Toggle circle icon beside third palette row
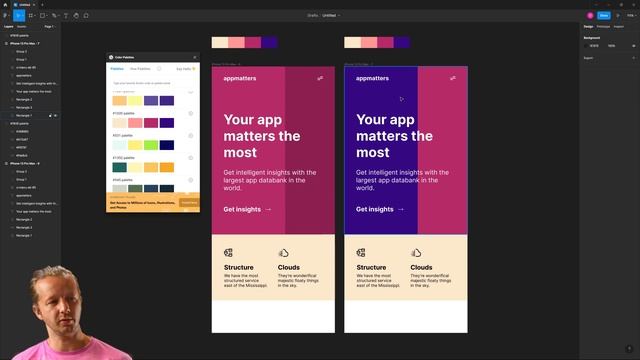 (191, 136)
